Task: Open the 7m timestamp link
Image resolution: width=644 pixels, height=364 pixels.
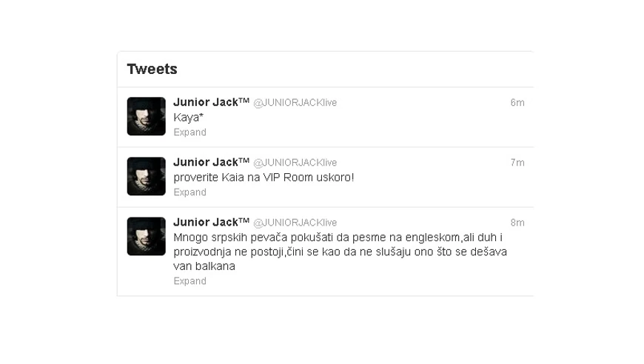Action: [517, 163]
